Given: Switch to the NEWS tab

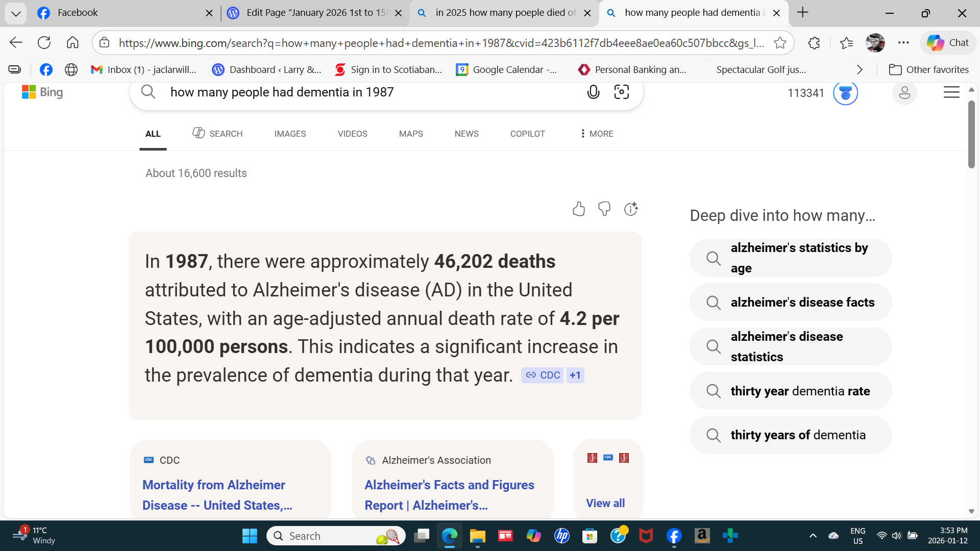Looking at the screenshot, I should 467,134.
